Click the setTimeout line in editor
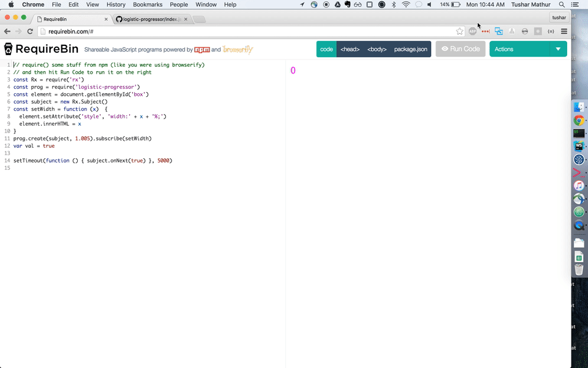Viewport: 588px width, 368px height. (92, 160)
